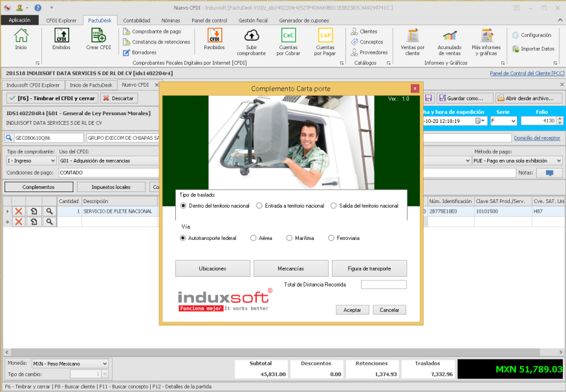566x392 pixels.
Task: Delete the SERVICIO DE FLETE NACIONAL row
Action: coord(19,211)
